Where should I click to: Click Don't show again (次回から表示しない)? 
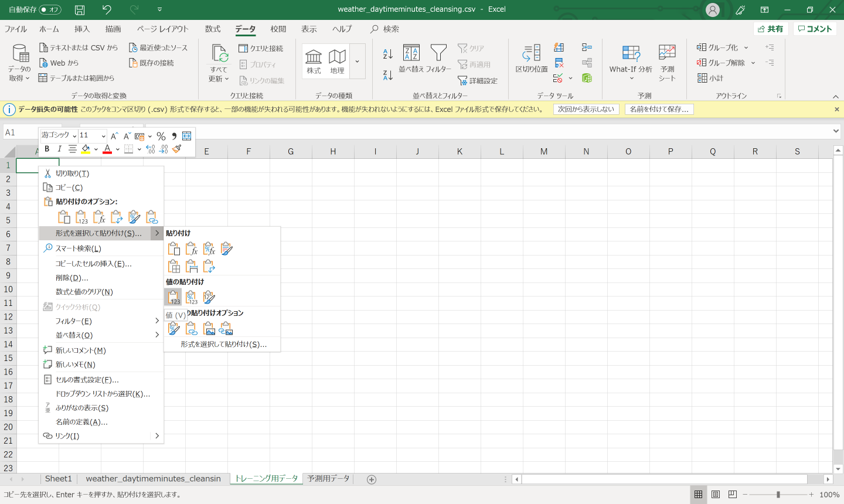(586, 109)
